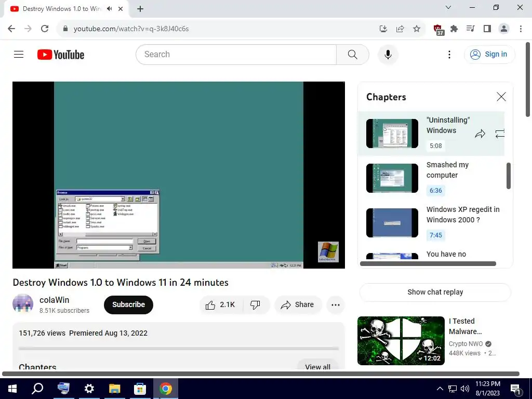Show hidden system tray icons
The height and width of the screenshot is (399, 532).
[x=440, y=389]
